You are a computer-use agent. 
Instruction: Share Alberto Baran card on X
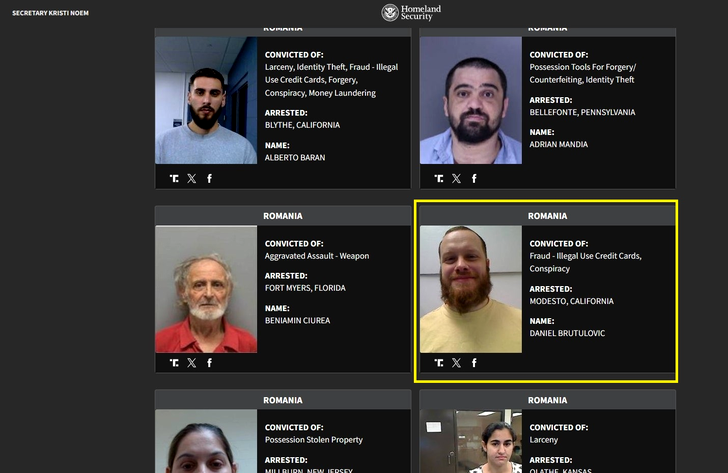tap(192, 178)
